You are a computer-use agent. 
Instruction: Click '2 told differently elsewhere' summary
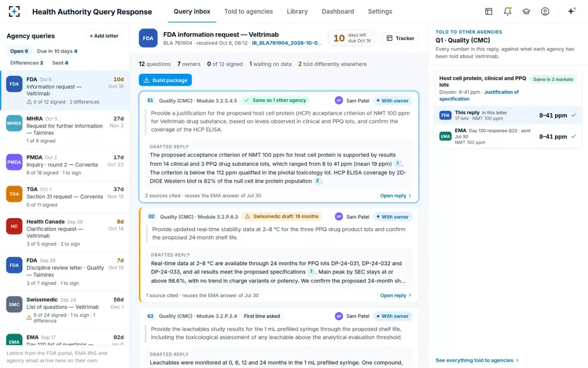333,64
